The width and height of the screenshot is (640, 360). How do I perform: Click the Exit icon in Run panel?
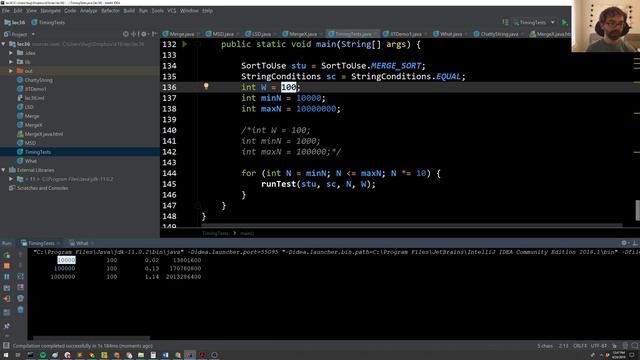7,299
